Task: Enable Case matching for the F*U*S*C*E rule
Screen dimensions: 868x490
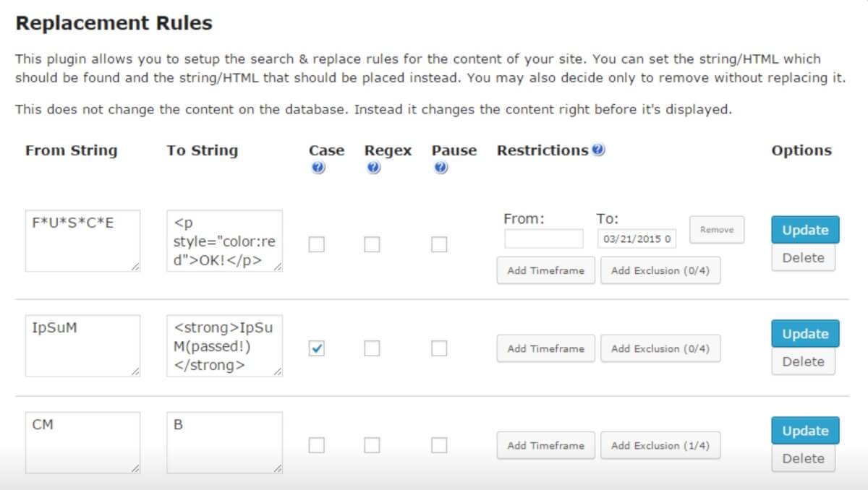Action: coord(317,244)
